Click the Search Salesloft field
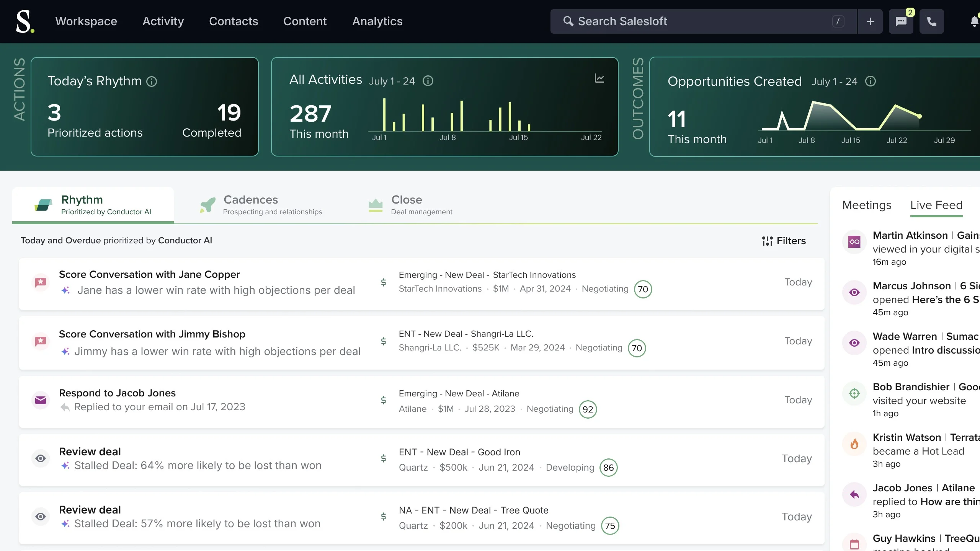The image size is (980, 551). [703, 21]
